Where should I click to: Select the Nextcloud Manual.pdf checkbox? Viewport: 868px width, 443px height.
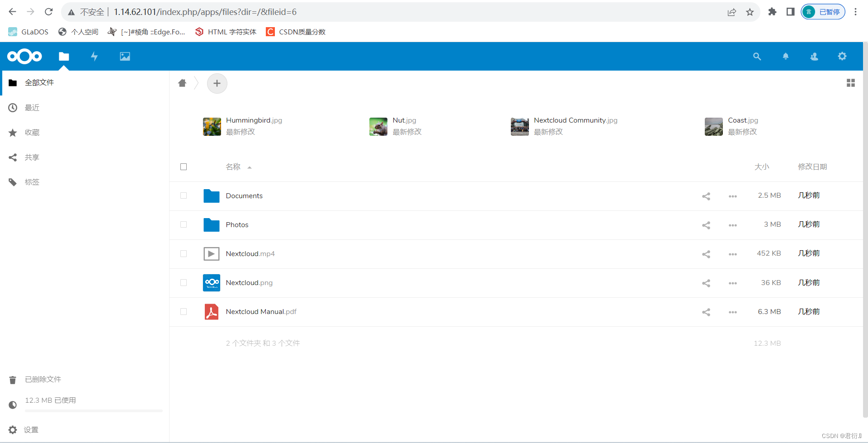(184, 311)
